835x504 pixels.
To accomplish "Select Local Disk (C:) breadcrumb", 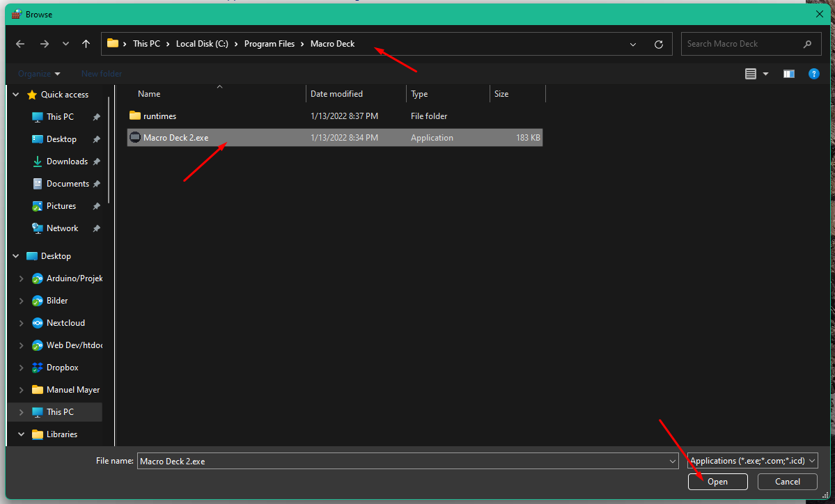I will point(202,44).
